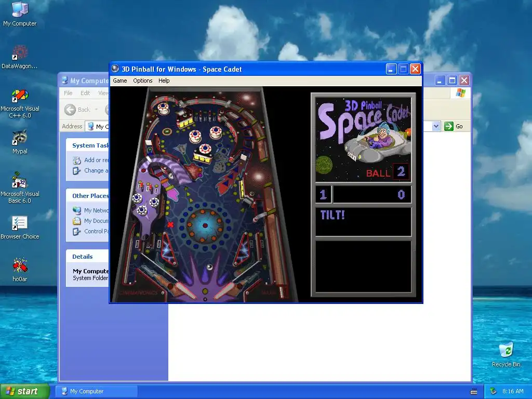Click the Windows flag logo in My Computer
This screenshot has height=399, width=532.
(x=460, y=93)
